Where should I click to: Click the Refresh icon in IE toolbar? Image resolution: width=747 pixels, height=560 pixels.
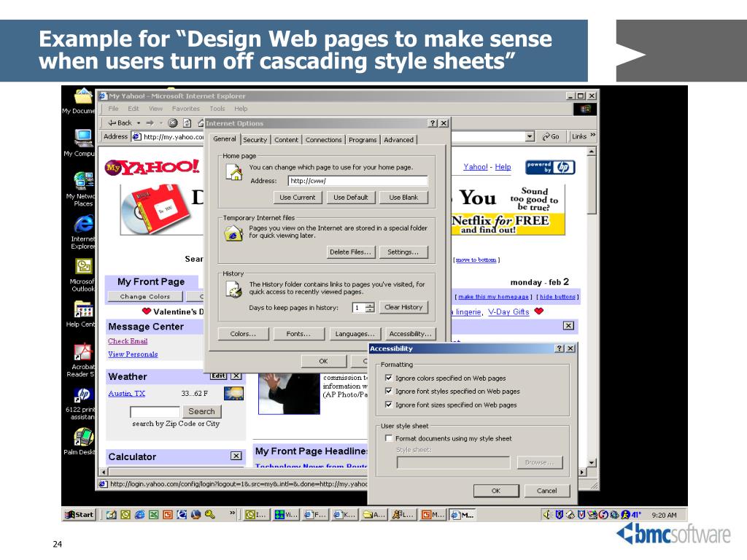click(187, 122)
